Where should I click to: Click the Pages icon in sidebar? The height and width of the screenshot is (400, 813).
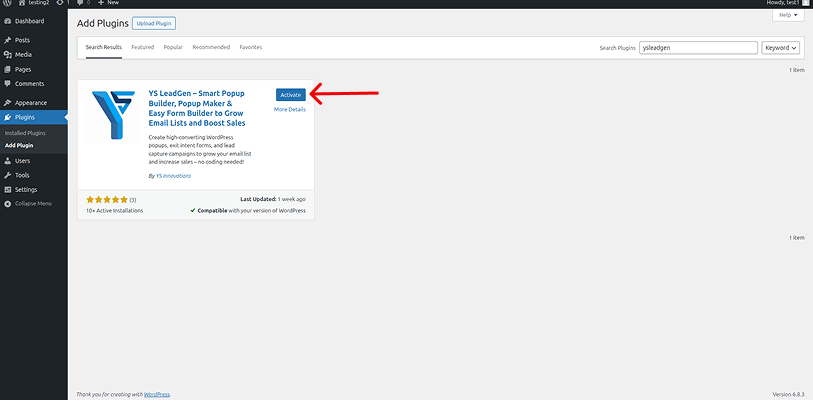pos(7,69)
